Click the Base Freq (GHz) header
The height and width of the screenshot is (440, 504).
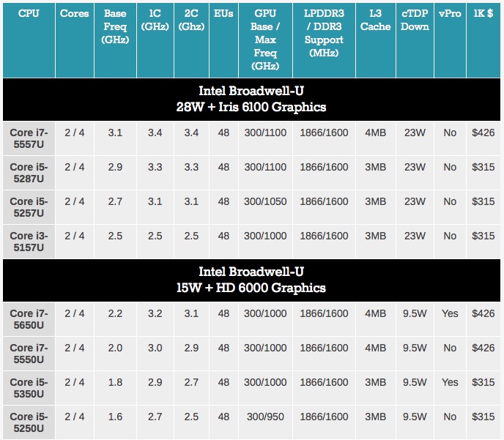coord(115,27)
